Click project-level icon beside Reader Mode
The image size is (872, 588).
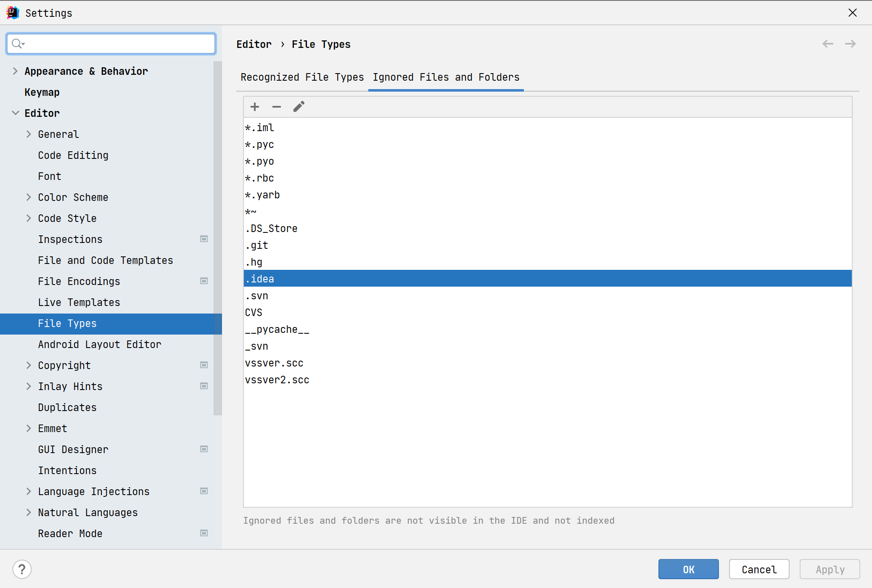tap(204, 533)
